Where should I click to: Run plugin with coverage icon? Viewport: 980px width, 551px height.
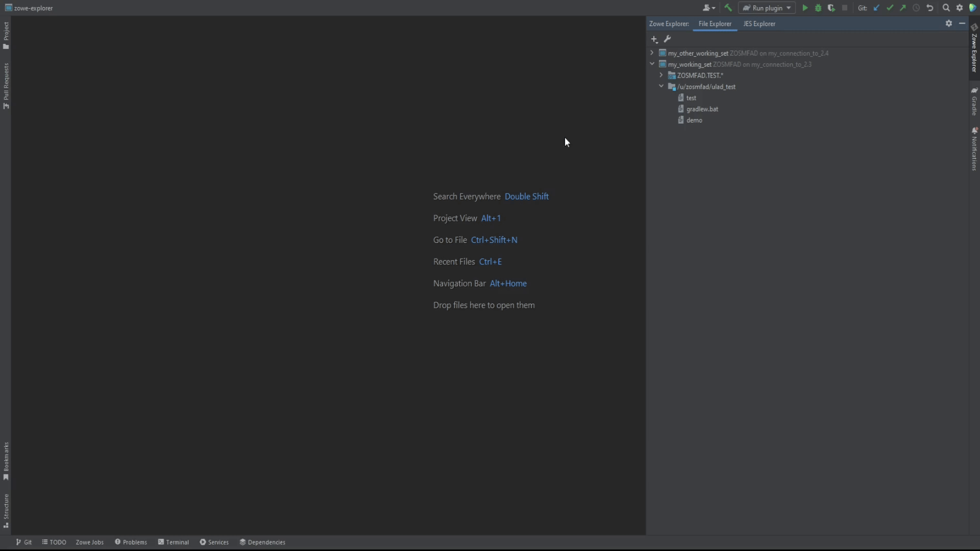[x=831, y=8]
